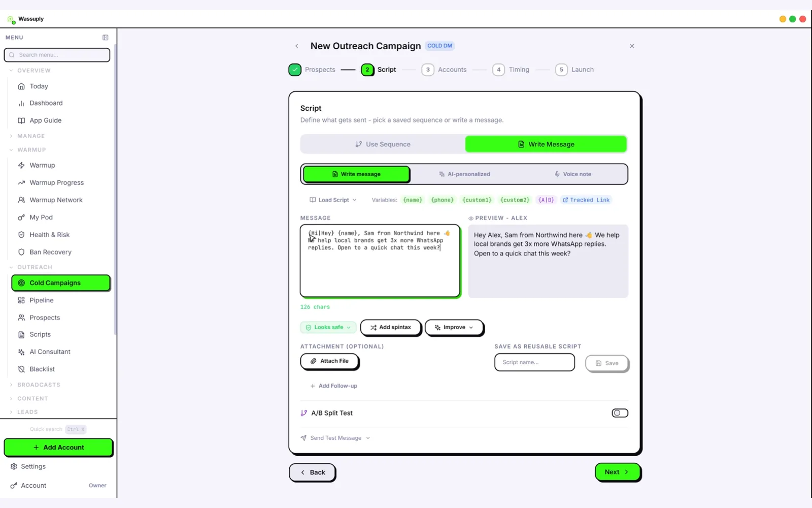Enable the A/B Split Test toggle
Viewport: 812px width, 508px height.
(x=620, y=413)
